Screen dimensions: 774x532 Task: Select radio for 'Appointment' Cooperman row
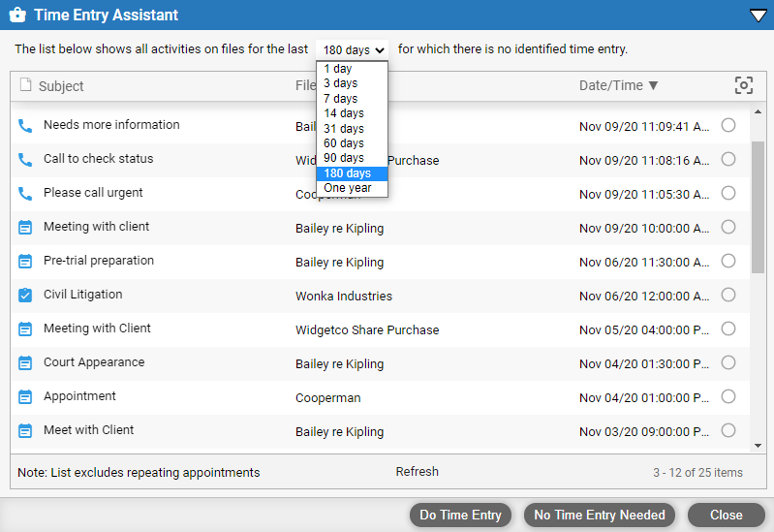pyautogui.click(x=728, y=396)
